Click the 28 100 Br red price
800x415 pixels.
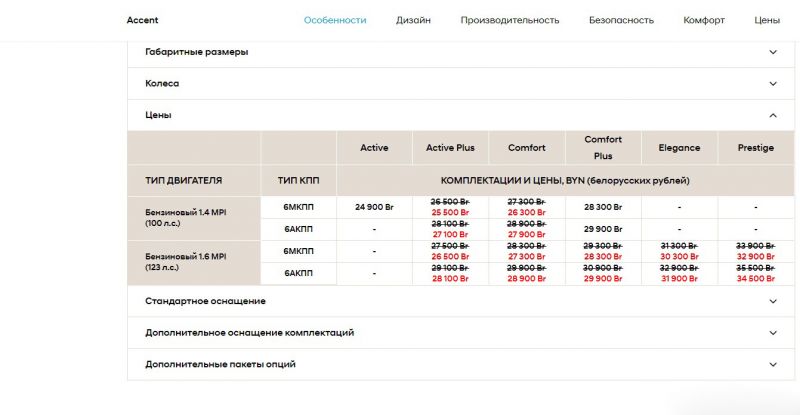coord(450,278)
